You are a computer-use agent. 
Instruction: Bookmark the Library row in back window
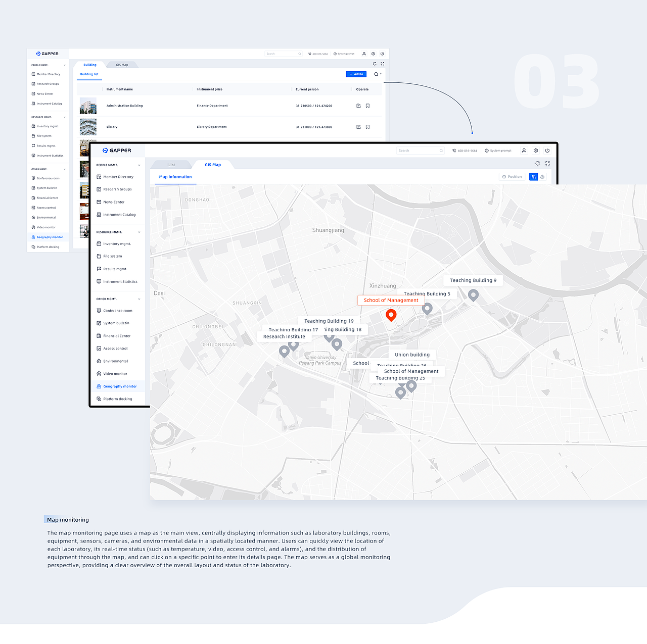(x=367, y=127)
